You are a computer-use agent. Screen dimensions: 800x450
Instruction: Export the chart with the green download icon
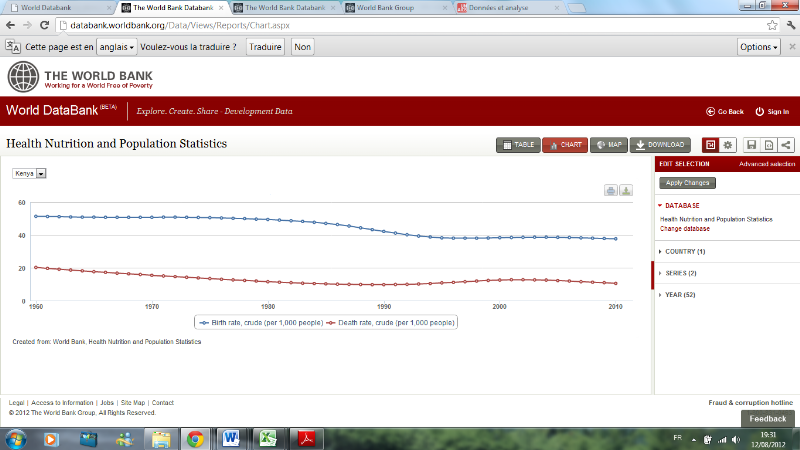click(x=626, y=190)
